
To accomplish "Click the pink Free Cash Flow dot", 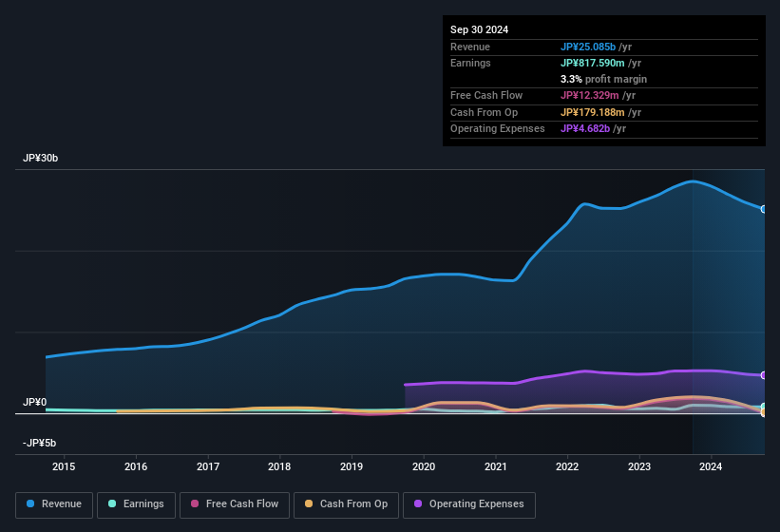I will (195, 503).
